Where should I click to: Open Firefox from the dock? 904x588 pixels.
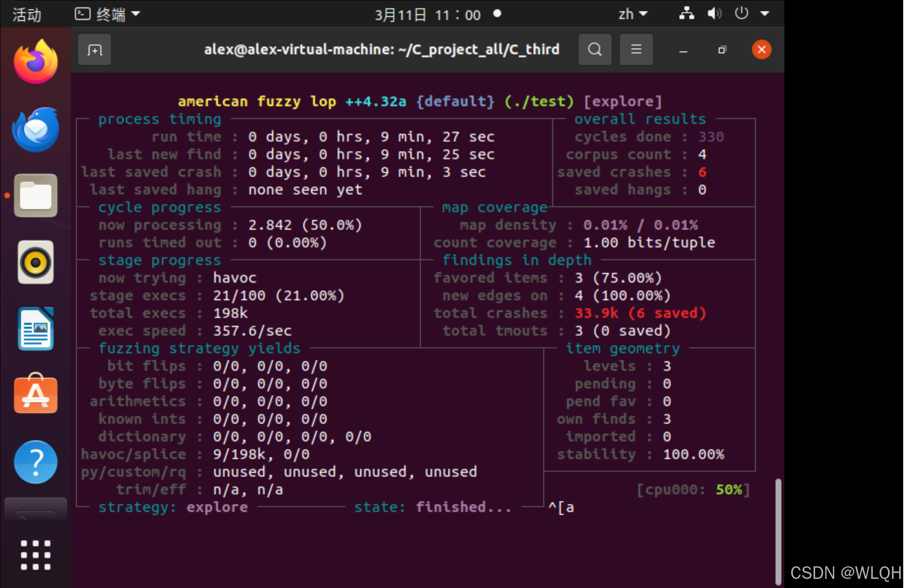point(36,62)
